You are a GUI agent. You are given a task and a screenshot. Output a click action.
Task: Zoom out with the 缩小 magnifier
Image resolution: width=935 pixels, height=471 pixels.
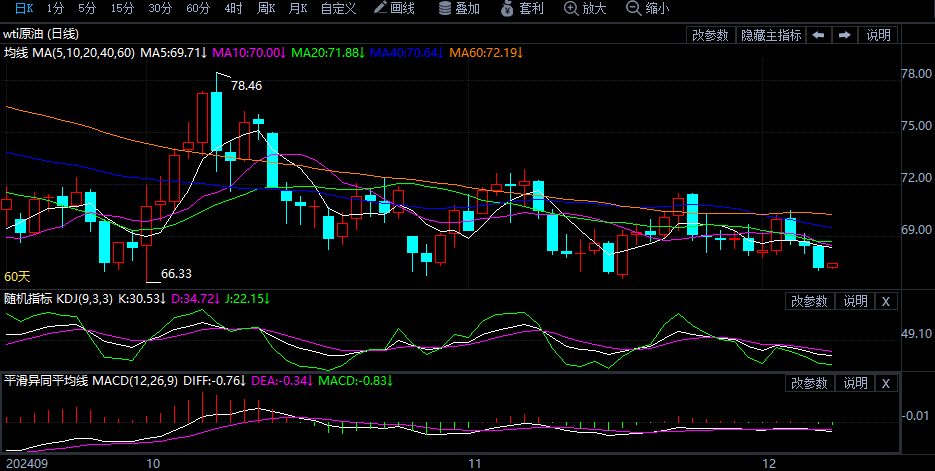click(x=647, y=9)
